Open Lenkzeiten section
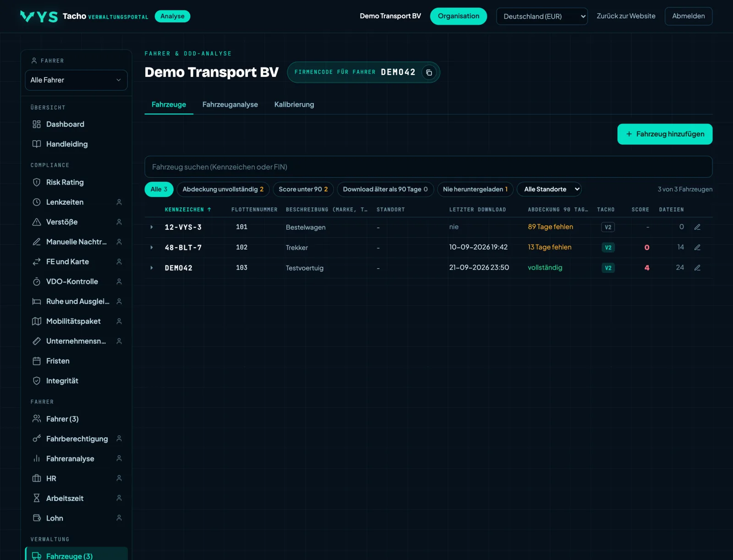Screen dimensions: 733x560 tap(76, 202)
